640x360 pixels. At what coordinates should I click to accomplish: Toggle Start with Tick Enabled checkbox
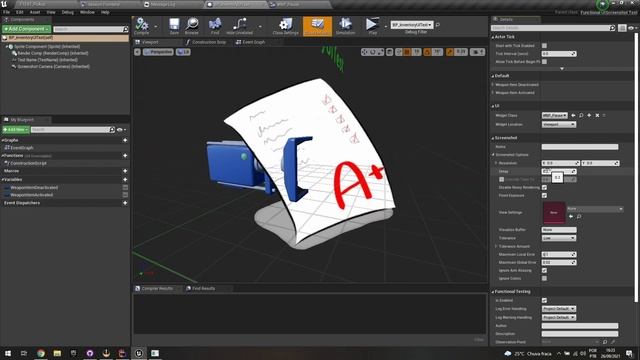point(544,46)
